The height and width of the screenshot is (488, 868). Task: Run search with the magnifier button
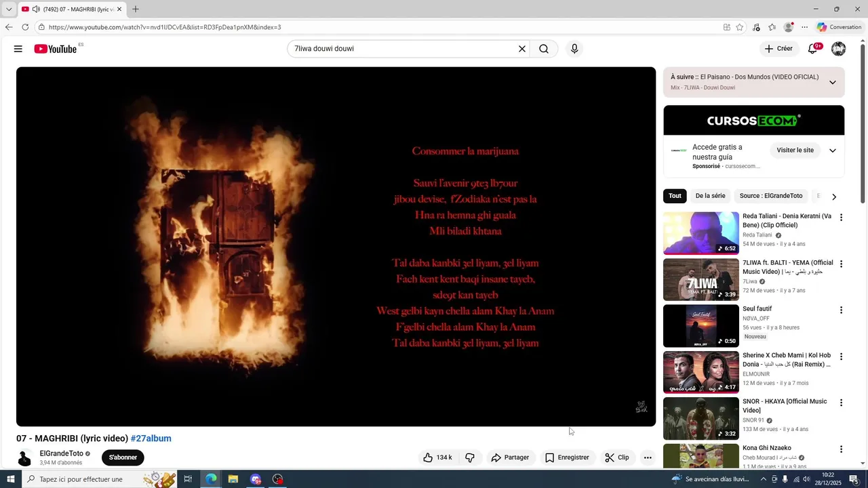tap(544, 49)
